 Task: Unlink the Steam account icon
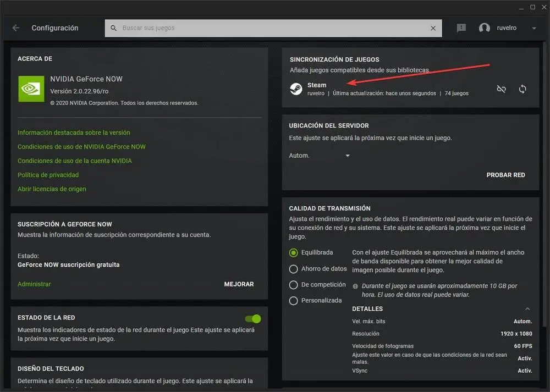tap(501, 89)
